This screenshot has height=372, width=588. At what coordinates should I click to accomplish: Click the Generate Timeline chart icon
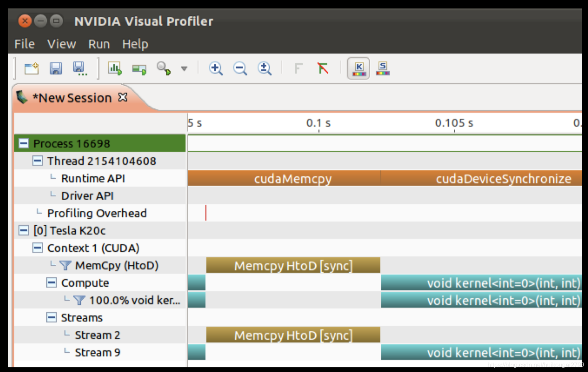(x=115, y=69)
